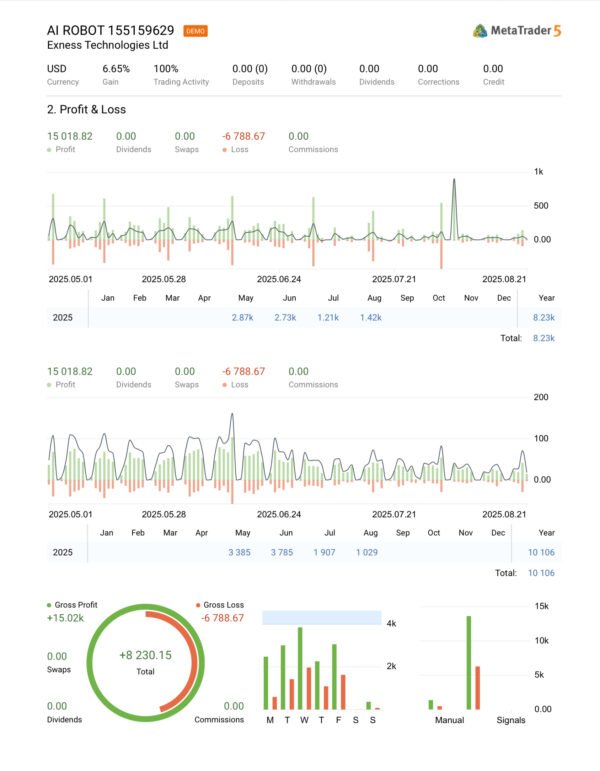The image size is (600, 771).
Task: Click the AI ROBOT 155159629 account title
Action: click(110, 30)
